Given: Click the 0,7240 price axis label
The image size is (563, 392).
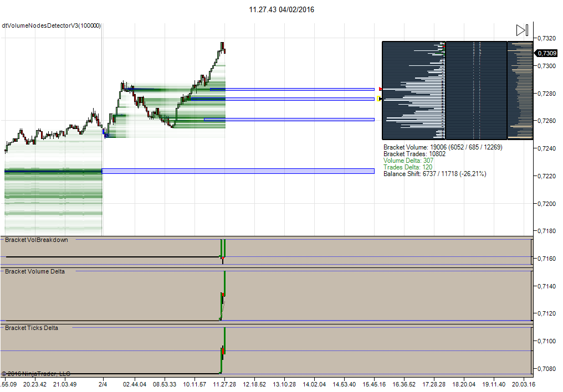Looking at the screenshot, I should (547, 148).
